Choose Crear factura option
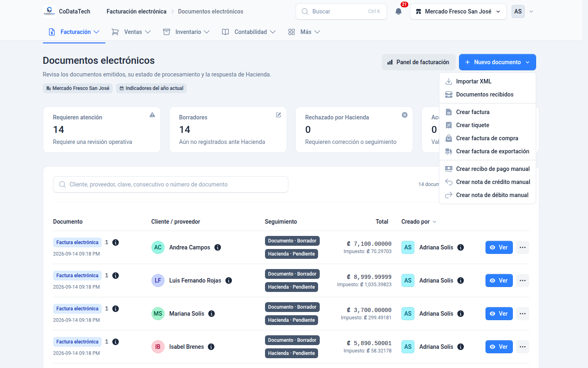This screenshot has width=588, height=368. tap(488, 112)
